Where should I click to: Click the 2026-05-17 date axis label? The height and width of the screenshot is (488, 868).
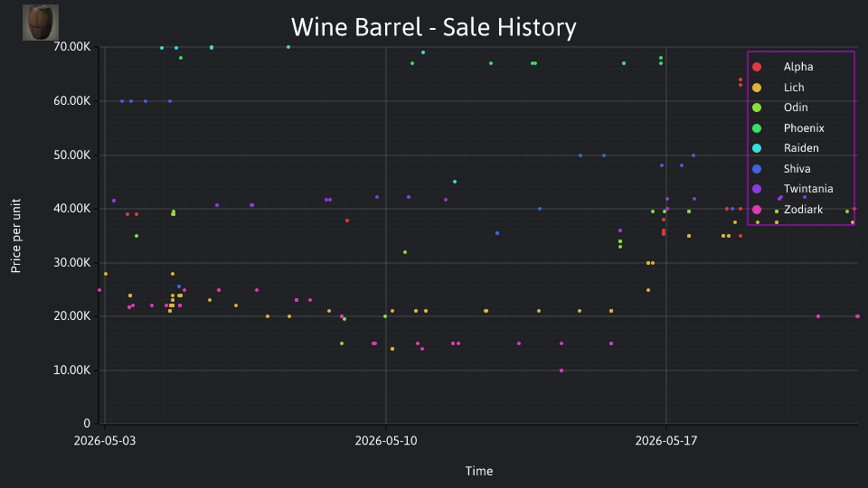tap(666, 441)
